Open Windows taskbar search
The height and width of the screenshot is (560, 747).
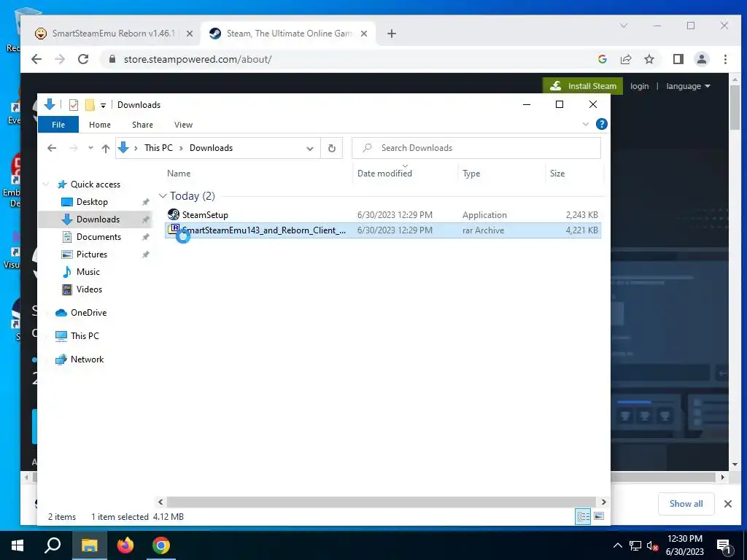coord(53,545)
